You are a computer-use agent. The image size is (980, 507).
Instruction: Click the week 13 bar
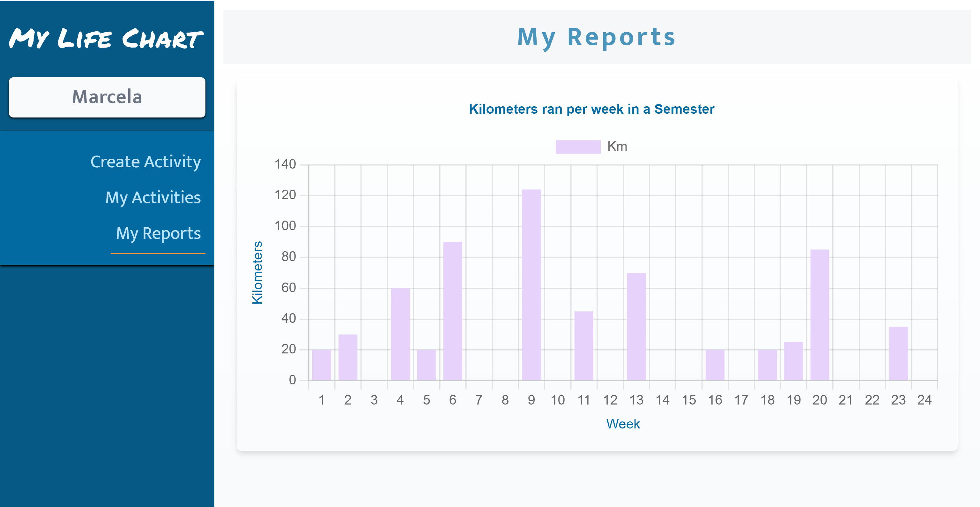(636, 326)
